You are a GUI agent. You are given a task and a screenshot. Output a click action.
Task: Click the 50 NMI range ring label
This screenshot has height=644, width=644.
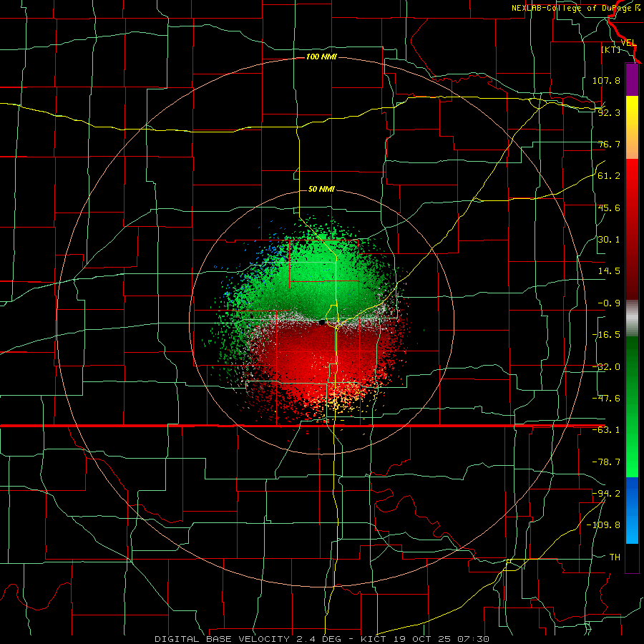pos(321,189)
